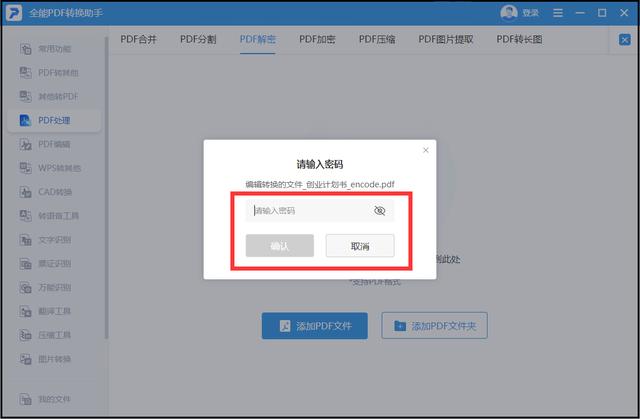Open 文字识别 in the sidebar
Viewport: 640px width, 419px height.
(x=54, y=240)
